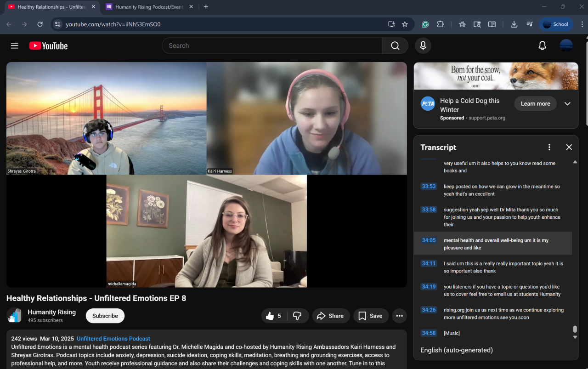
Task: Open more actions ellipsis below video
Action: click(x=399, y=316)
